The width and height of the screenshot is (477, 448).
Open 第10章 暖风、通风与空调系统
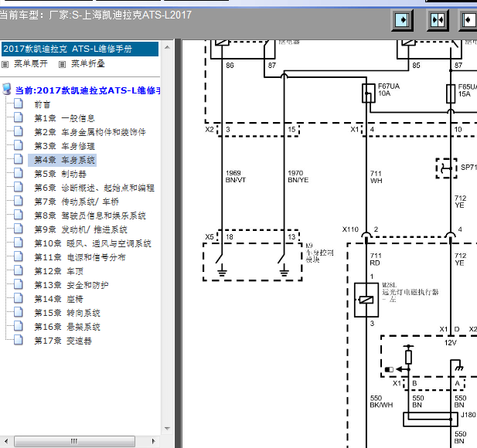93,244
